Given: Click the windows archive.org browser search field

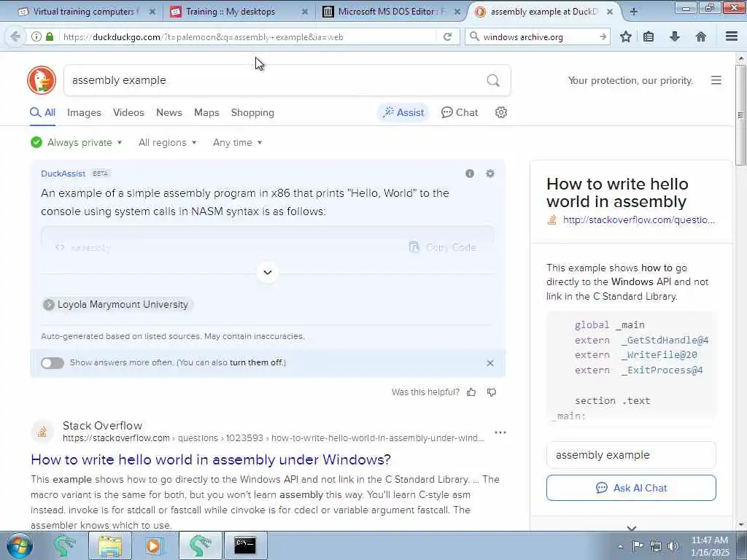Looking at the screenshot, I should [538, 36].
